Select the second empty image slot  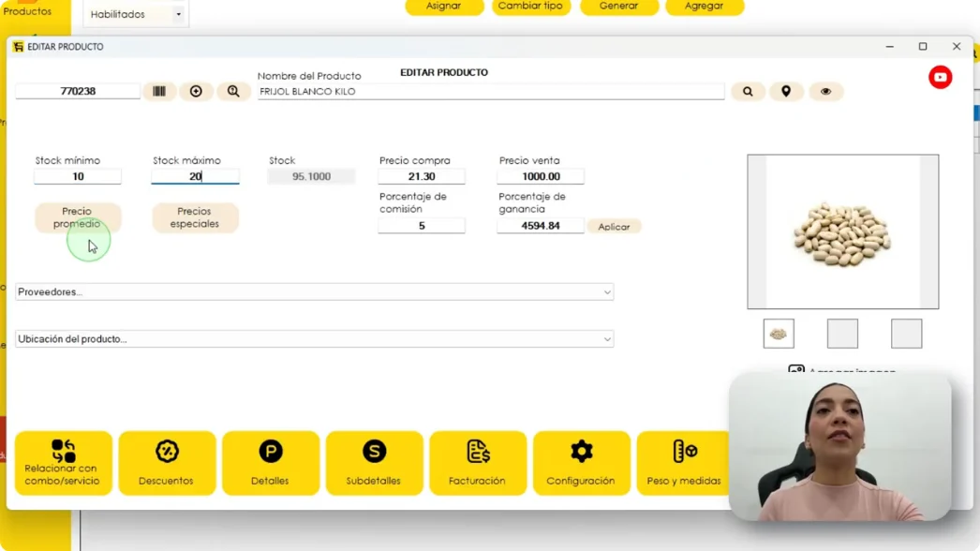tap(842, 334)
